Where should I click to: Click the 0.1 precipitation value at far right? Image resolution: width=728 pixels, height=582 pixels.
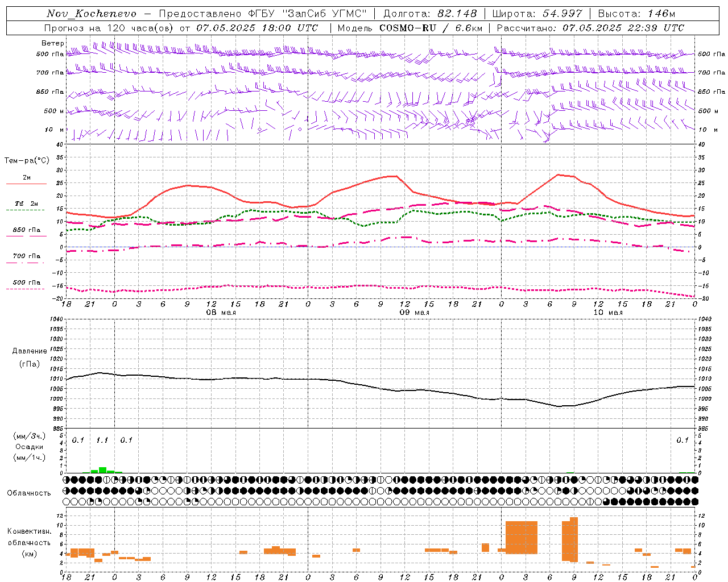point(682,440)
